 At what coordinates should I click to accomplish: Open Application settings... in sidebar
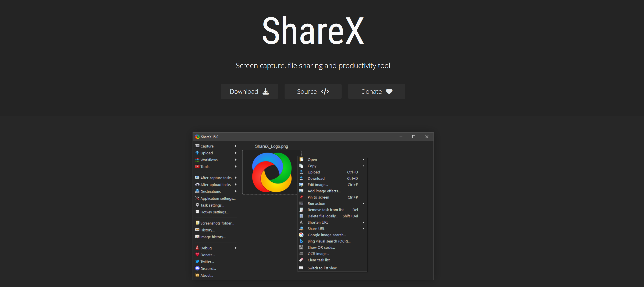(x=218, y=198)
